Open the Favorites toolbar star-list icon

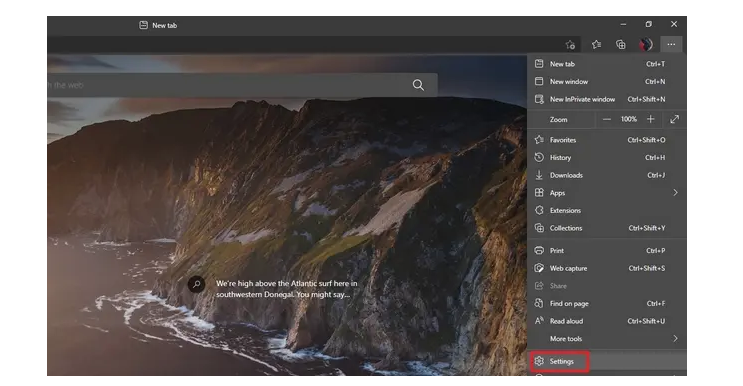(596, 45)
